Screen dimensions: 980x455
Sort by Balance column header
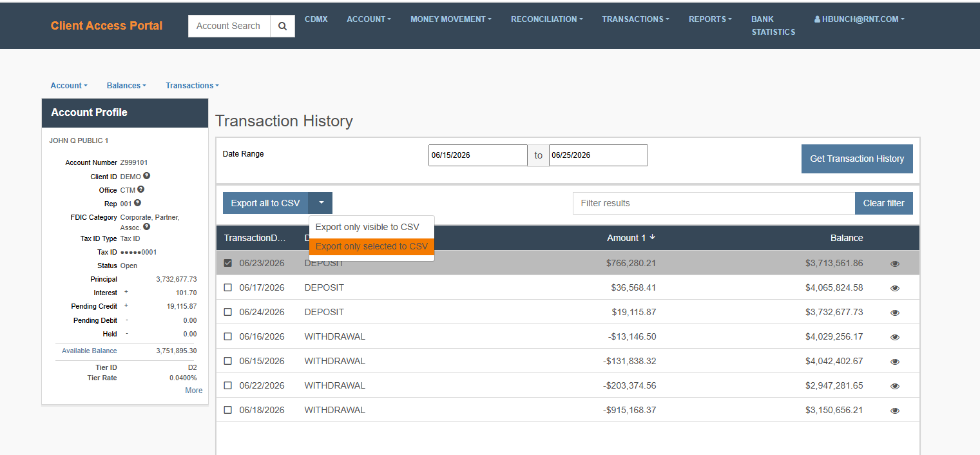tap(847, 238)
